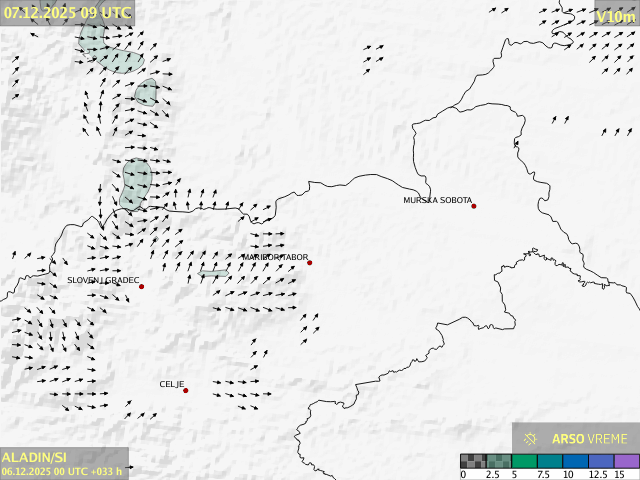This screenshot has width=640, height=480.
Task: Click the ALADIN/SI model name
Action: [35, 456]
